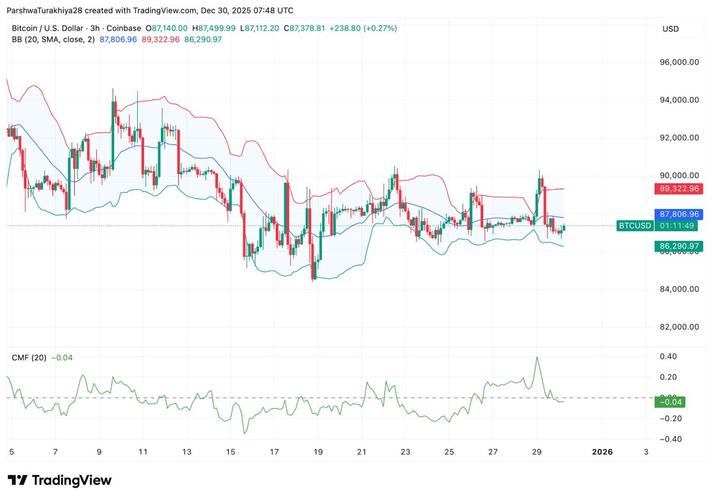The width and height of the screenshot is (713, 500).
Task: Click the 17 date label on time axis
Action: pos(273,452)
